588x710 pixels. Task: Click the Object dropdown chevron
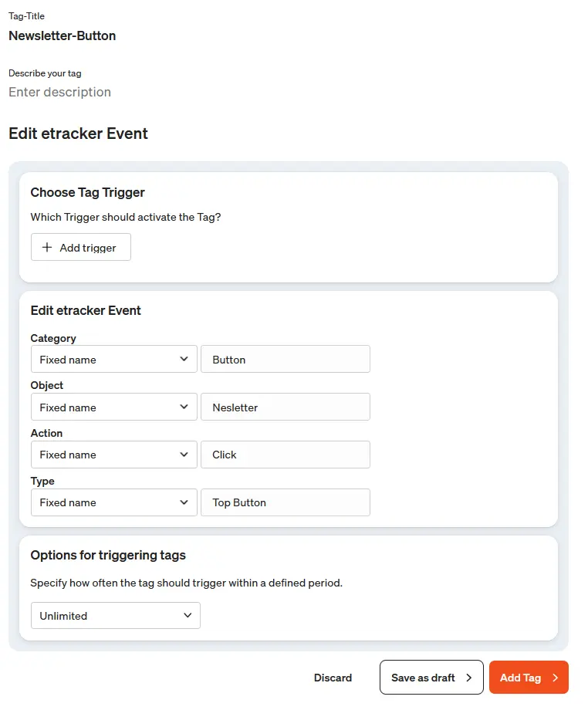[x=185, y=407]
